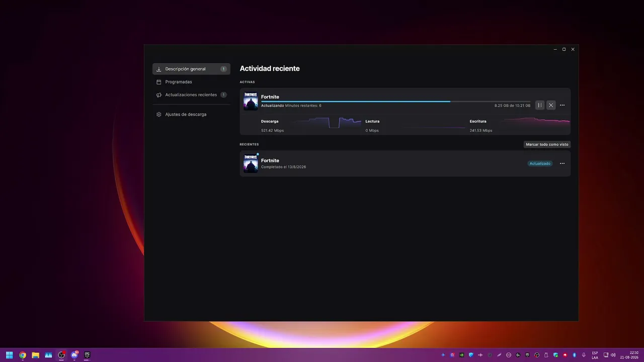Viewport: 644px width, 362px height.
Task: Click the '0 Mbps' Lectura value
Action: pos(372,131)
